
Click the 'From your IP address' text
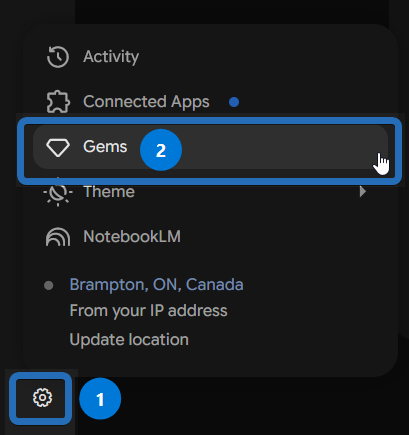148,311
